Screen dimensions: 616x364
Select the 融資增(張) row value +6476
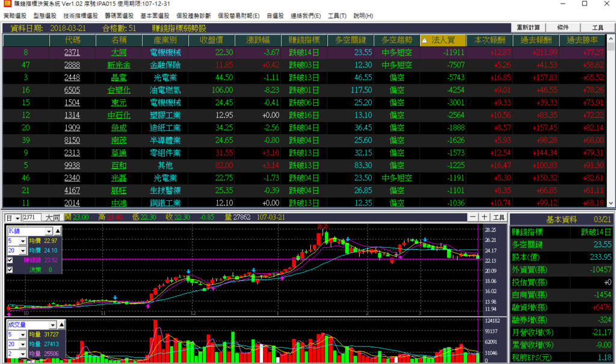pos(602,307)
